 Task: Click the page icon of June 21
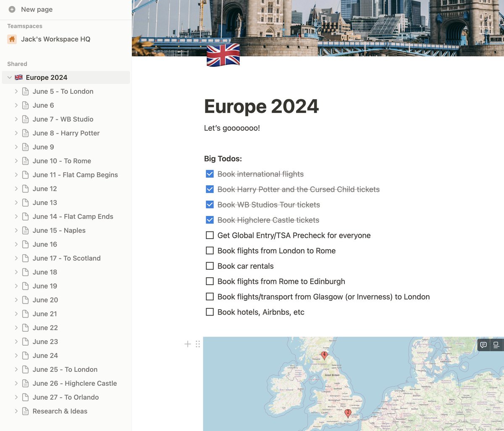(26, 313)
